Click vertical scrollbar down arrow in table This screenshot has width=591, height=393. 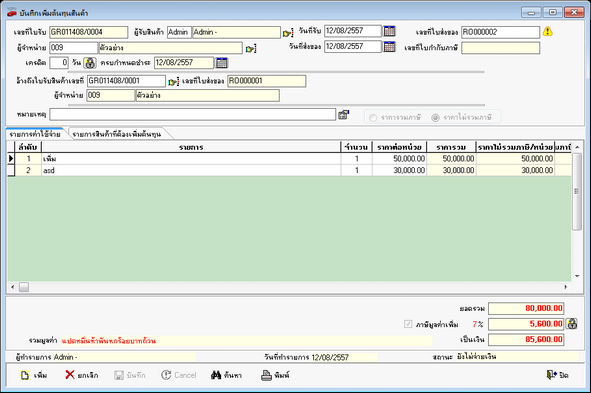pyautogui.click(x=577, y=276)
